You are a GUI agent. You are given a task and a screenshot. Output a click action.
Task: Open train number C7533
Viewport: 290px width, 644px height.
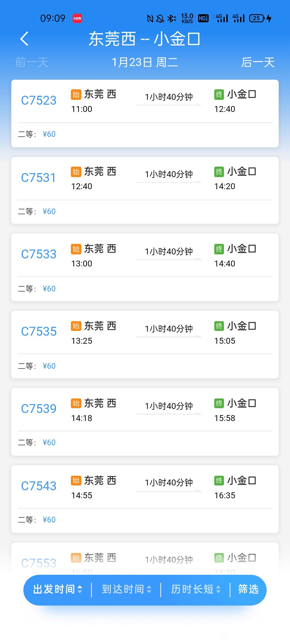pos(39,254)
